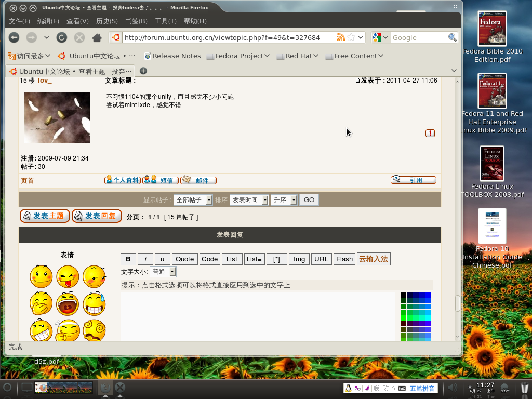Expand the 文字大小 font size dropdown
This screenshot has height=399, width=532.
tap(163, 272)
